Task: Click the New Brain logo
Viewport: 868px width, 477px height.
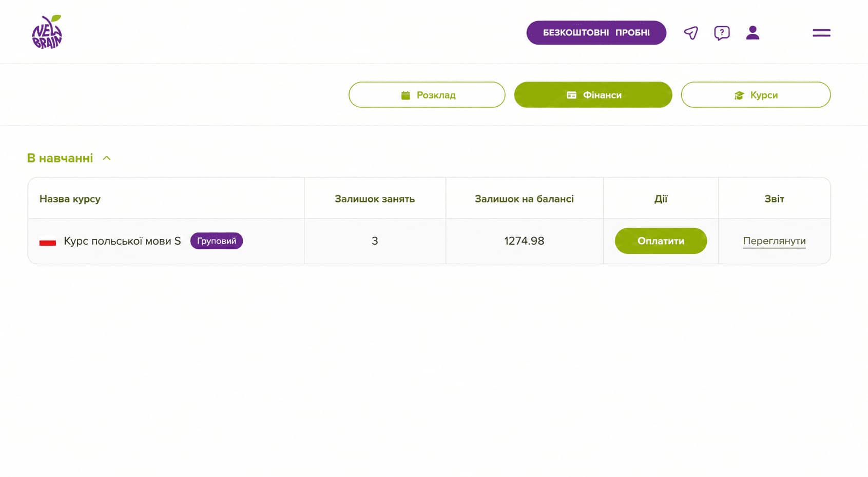Action: (47, 32)
